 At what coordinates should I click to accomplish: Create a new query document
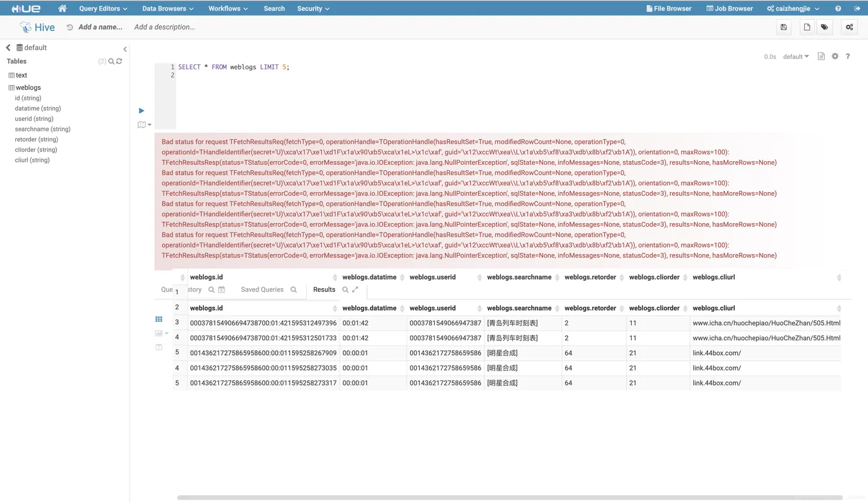click(807, 27)
